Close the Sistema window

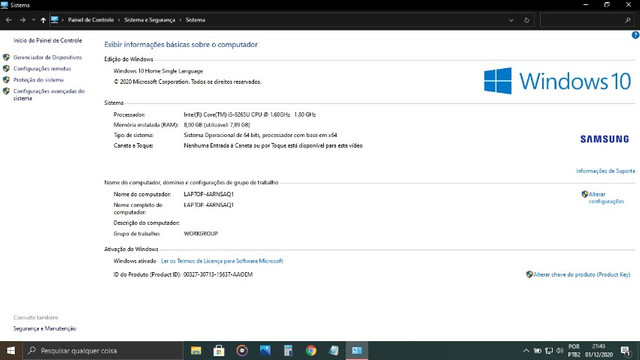629,5
